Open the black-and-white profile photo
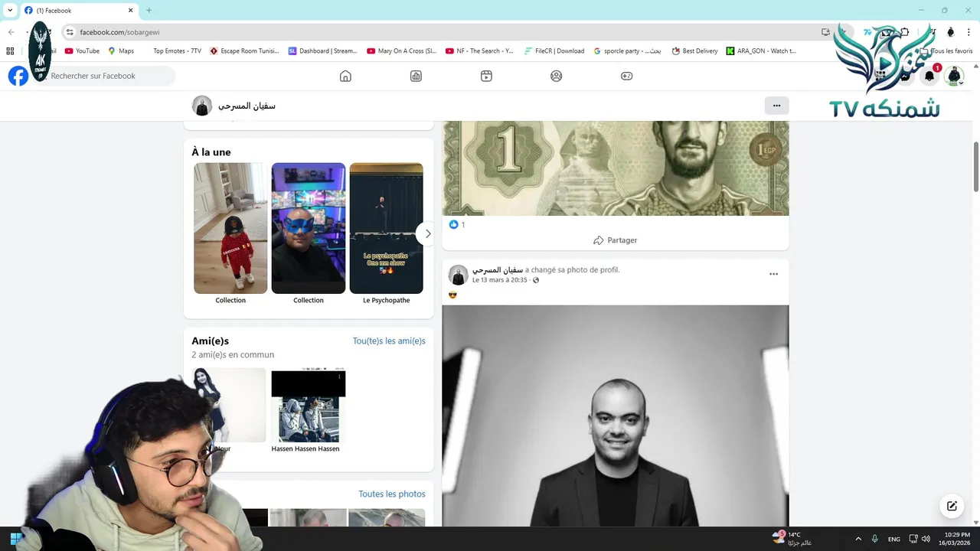 [616, 416]
